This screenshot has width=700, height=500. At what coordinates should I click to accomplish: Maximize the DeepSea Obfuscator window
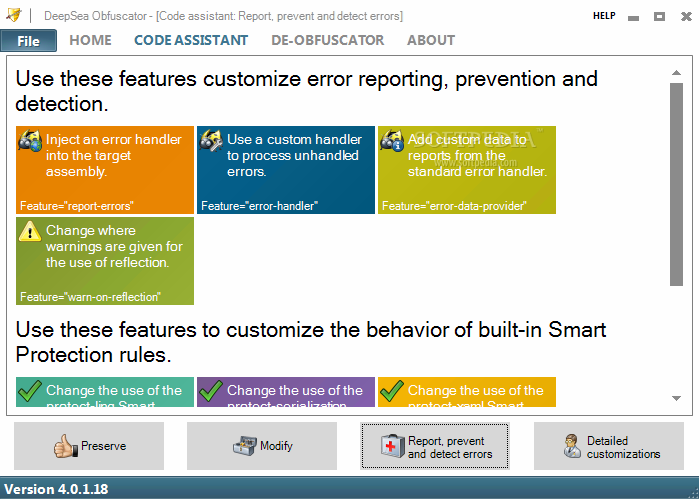click(x=659, y=17)
